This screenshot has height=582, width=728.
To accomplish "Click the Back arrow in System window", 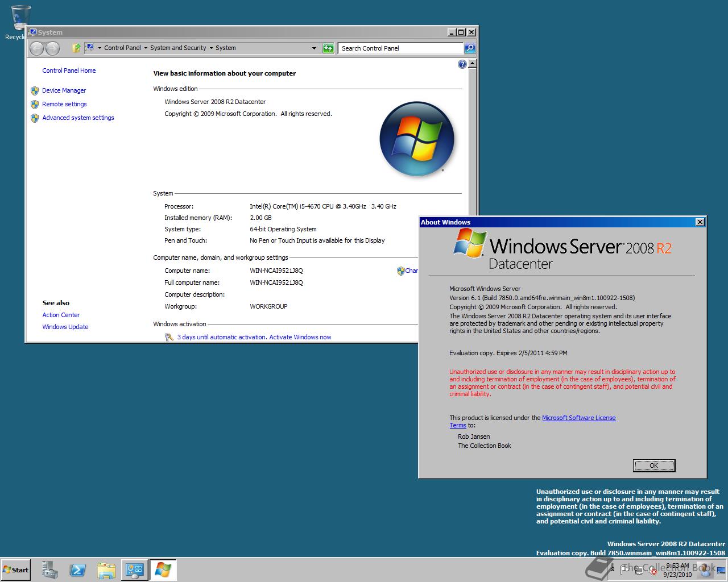I will click(x=36, y=48).
